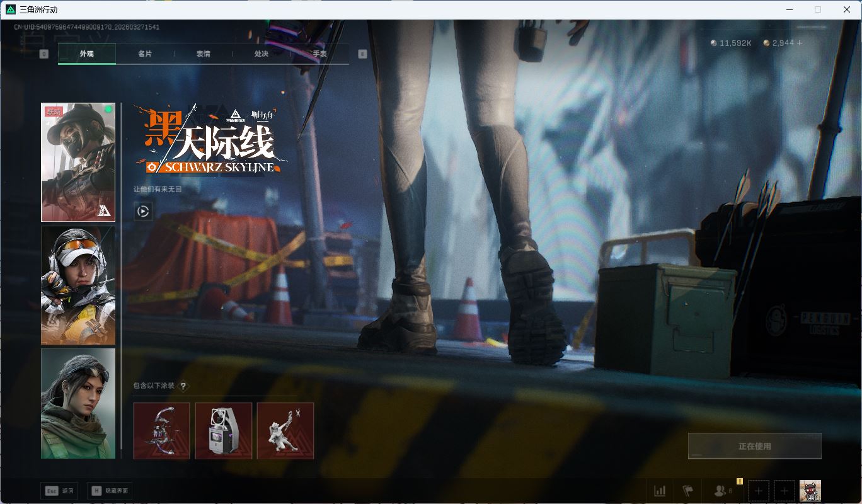Select the green scarf default skin thumbnail

click(x=78, y=403)
